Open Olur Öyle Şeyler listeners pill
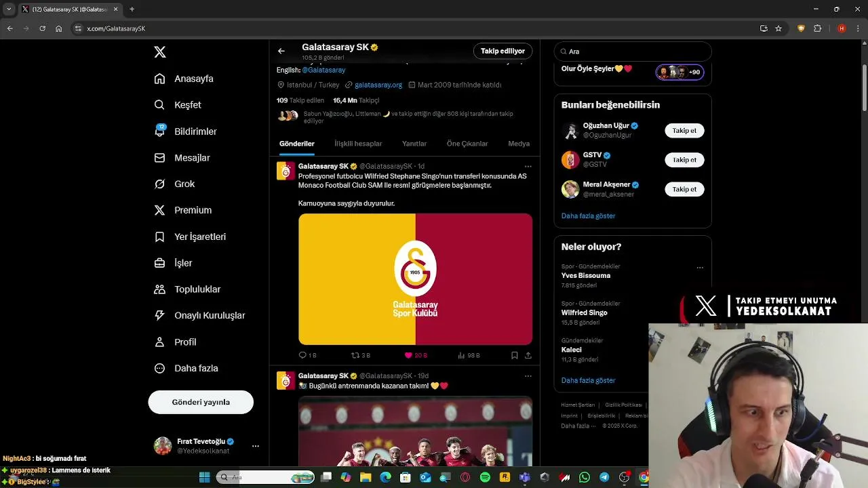 pos(679,72)
